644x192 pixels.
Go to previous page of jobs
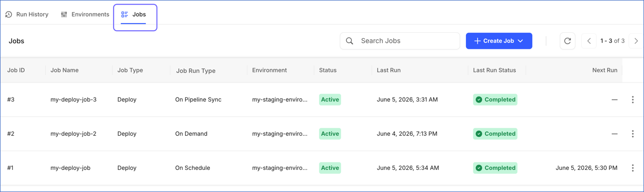(589, 41)
